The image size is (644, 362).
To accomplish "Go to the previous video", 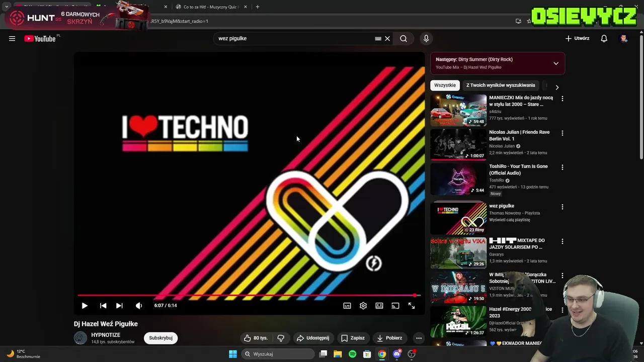I will [x=103, y=305].
